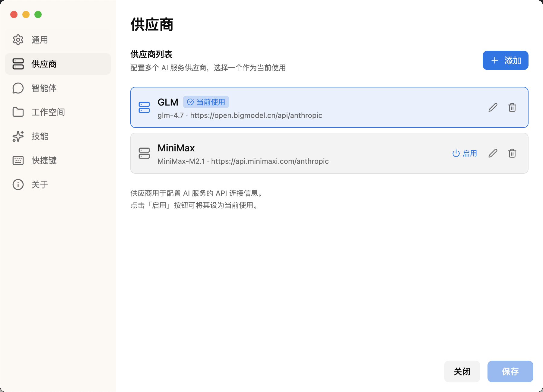The height and width of the screenshot is (392, 543).
Task: Select the 工作空间 folder icon
Action: [18, 112]
